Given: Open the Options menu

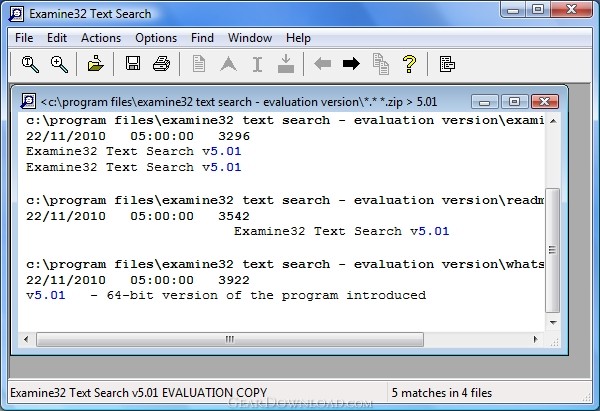Looking at the screenshot, I should pyautogui.click(x=156, y=38).
